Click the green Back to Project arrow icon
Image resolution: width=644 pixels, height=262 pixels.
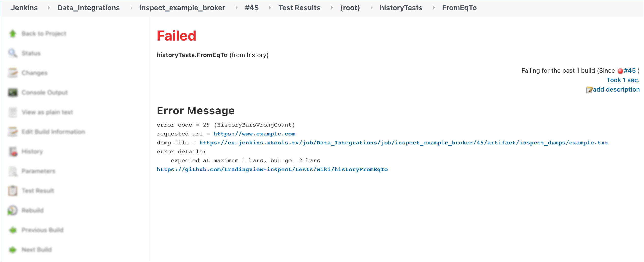tap(12, 33)
